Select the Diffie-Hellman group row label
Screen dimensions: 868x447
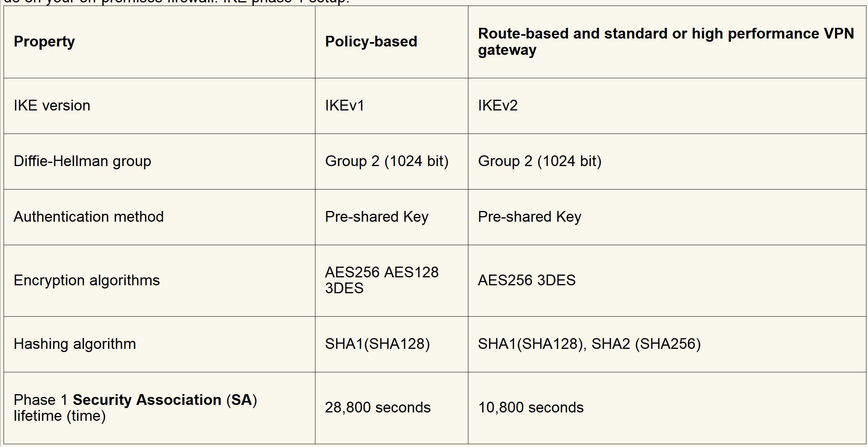[x=82, y=161]
